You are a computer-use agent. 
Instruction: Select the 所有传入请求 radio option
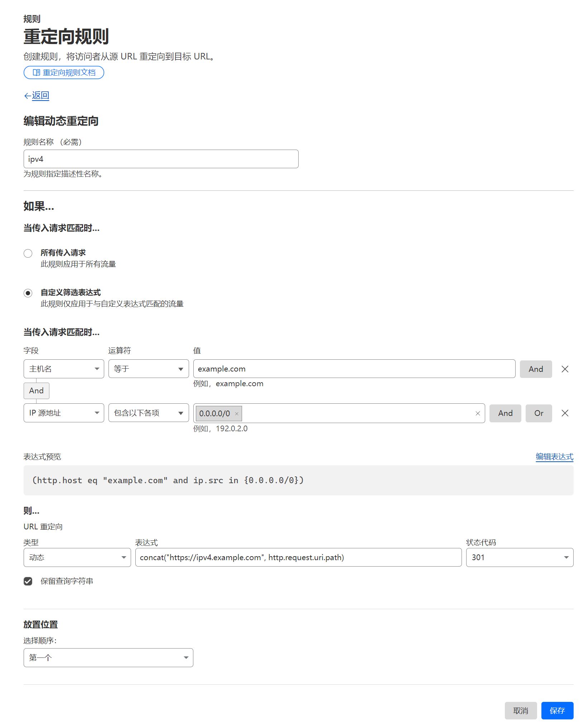(28, 253)
